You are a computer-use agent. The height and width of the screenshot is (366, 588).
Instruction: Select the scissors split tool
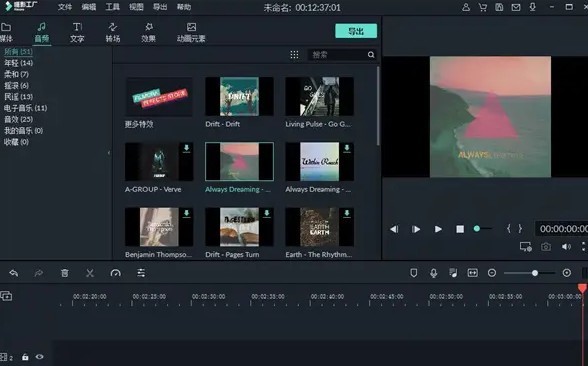[90, 273]
